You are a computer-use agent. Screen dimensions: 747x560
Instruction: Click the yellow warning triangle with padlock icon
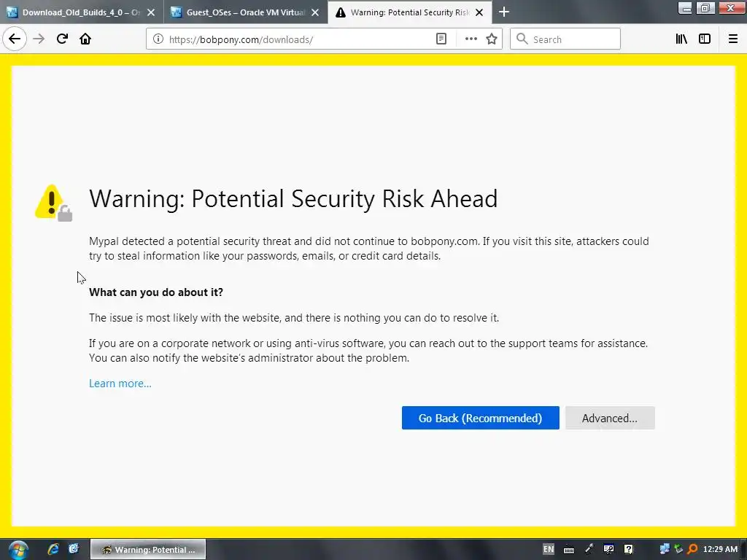coord(53,203)
